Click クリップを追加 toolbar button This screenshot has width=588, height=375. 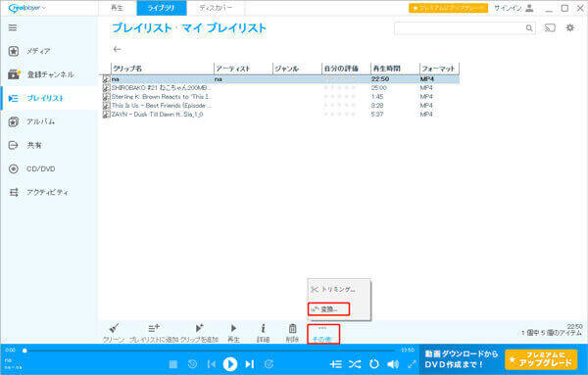pos(199,333)
